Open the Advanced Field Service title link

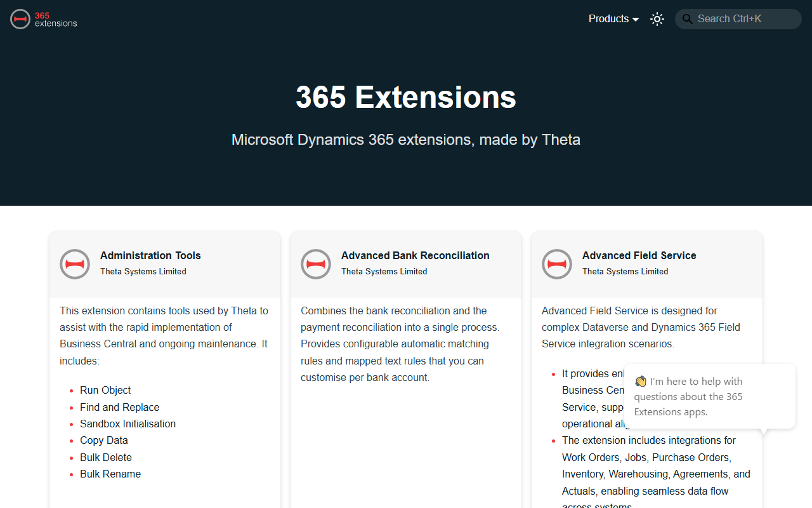pyautogui.click(x=639, y=255)
